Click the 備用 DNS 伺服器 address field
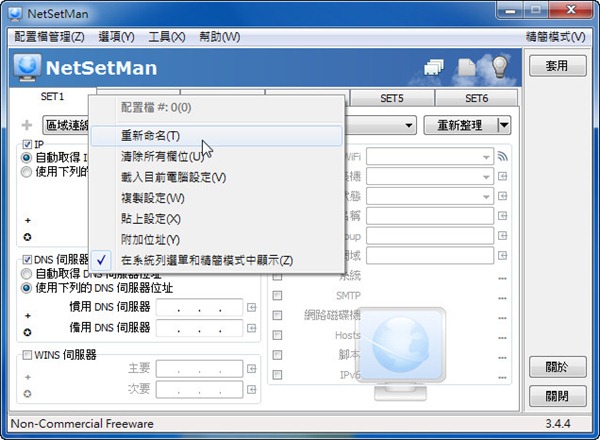This screenshot has height=440, width=600. pos(199,328)
